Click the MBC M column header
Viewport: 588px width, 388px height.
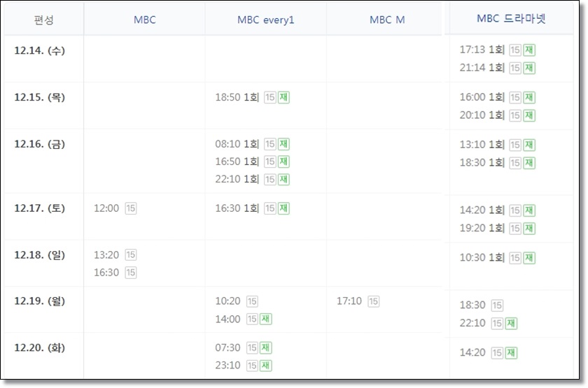coord(387,20)
